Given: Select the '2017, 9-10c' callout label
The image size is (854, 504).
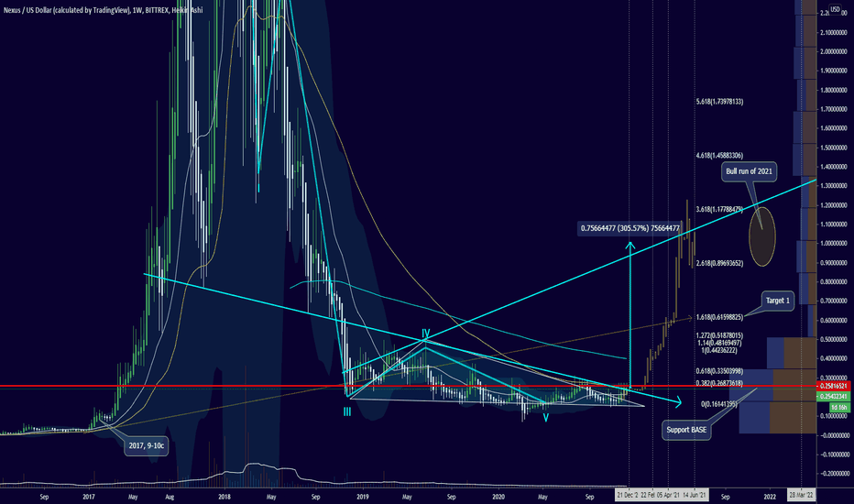Looking at the screenshot, I should 146,445.
